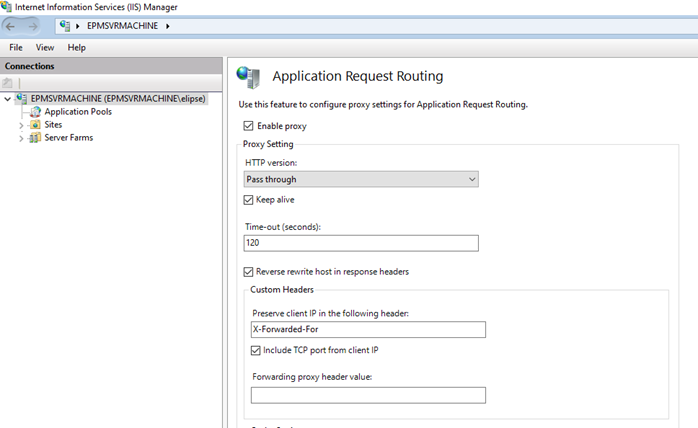Click arrow after EPMSVRMACHINE in address bar
The image size is (698, 428).
[x=168, y=26]
